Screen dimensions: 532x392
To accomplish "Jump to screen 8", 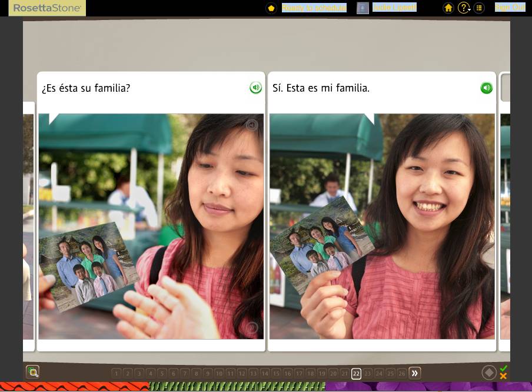I will [197, 373].
